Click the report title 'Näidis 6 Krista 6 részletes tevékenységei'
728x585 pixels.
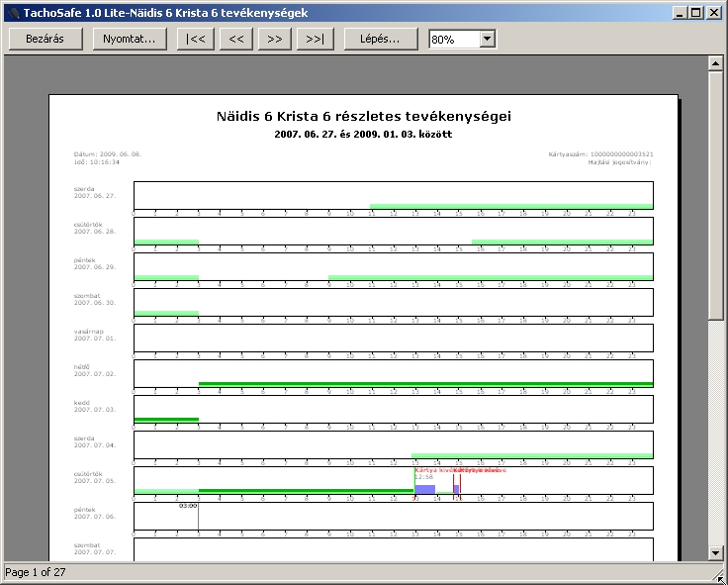pyautogui.click(x=364, y=116)
